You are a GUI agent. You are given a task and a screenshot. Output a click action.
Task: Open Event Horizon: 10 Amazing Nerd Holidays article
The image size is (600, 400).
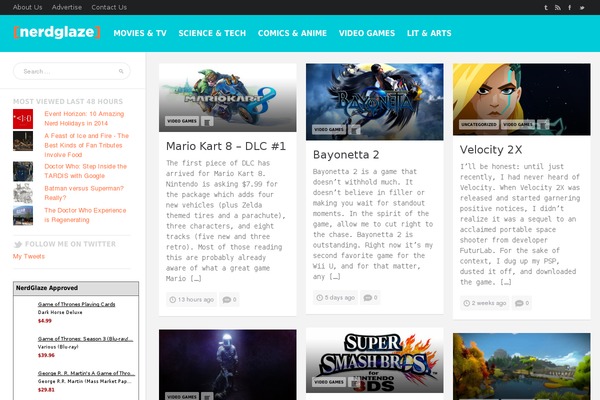tap(84, 119)
